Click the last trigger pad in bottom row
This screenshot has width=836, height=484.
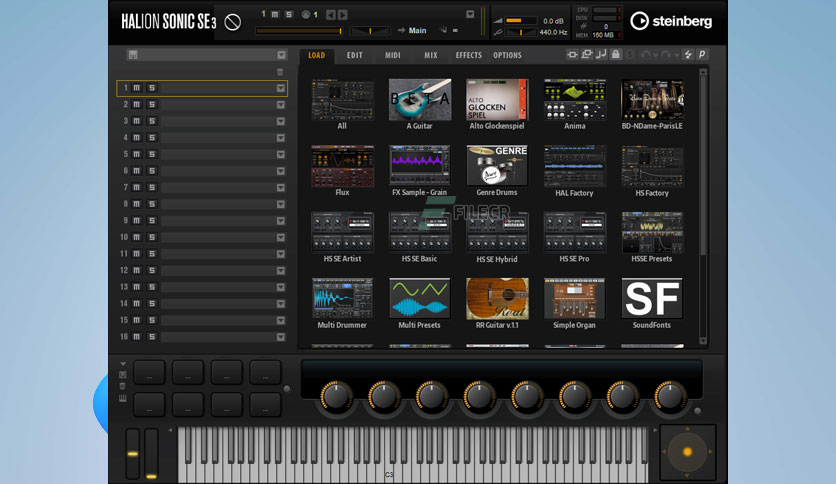point(266,405)
